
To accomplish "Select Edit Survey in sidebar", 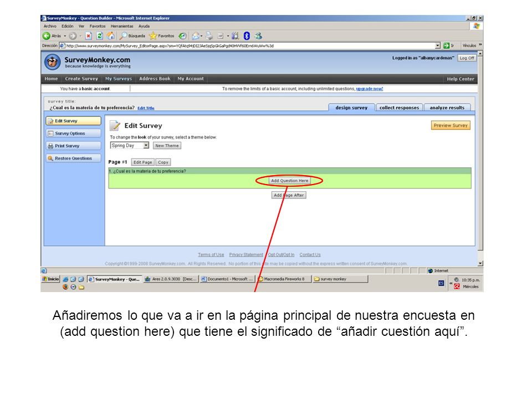I will (73, 121).
